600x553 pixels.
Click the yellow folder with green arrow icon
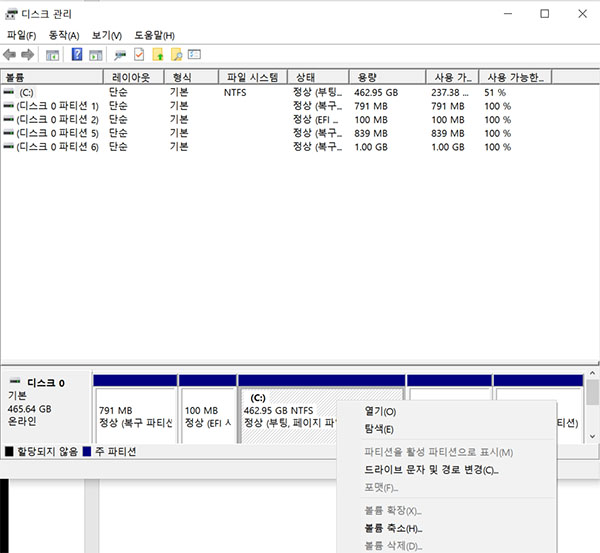[158, 54]
